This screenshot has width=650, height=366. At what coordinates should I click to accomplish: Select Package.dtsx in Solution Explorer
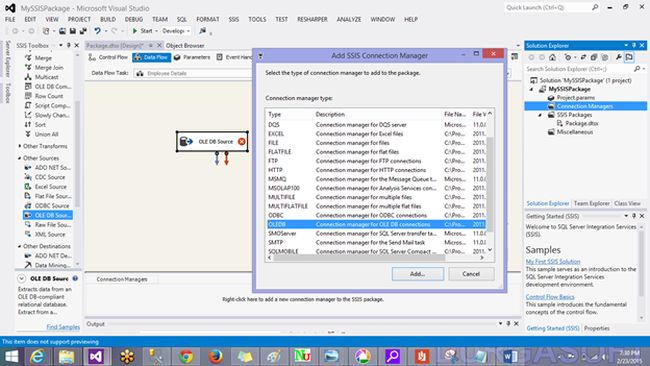point(582,124)
